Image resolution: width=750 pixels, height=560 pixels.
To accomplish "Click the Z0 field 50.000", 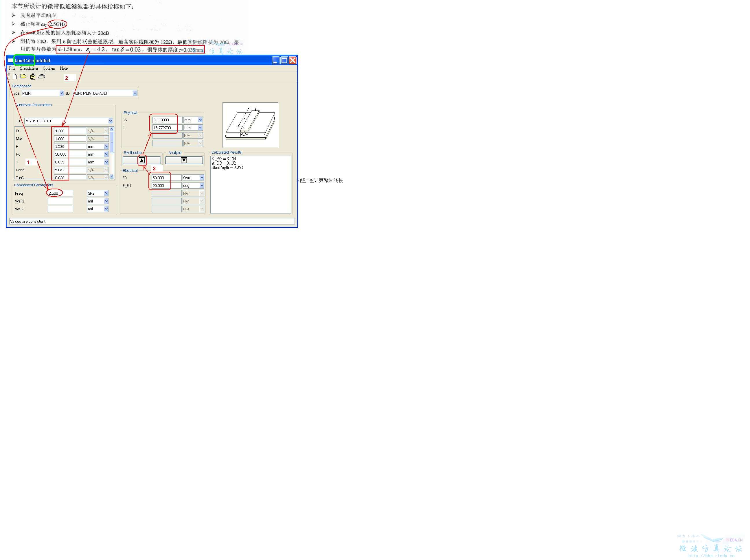I will [166, 178].
